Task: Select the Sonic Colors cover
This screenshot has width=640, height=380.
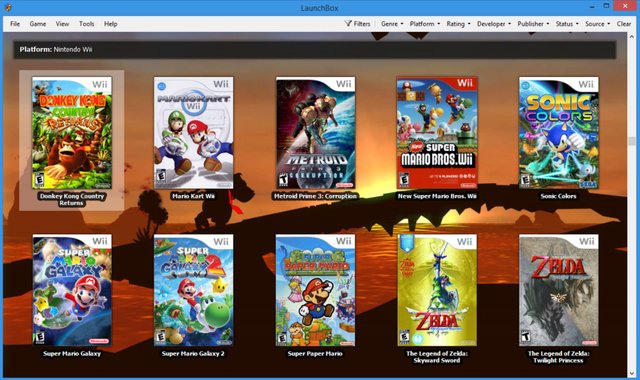Action: (559, 133)
